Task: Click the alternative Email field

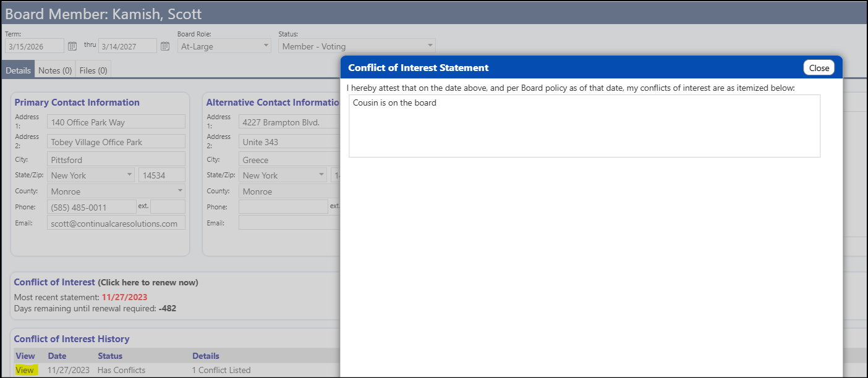Action: point(289,223)
